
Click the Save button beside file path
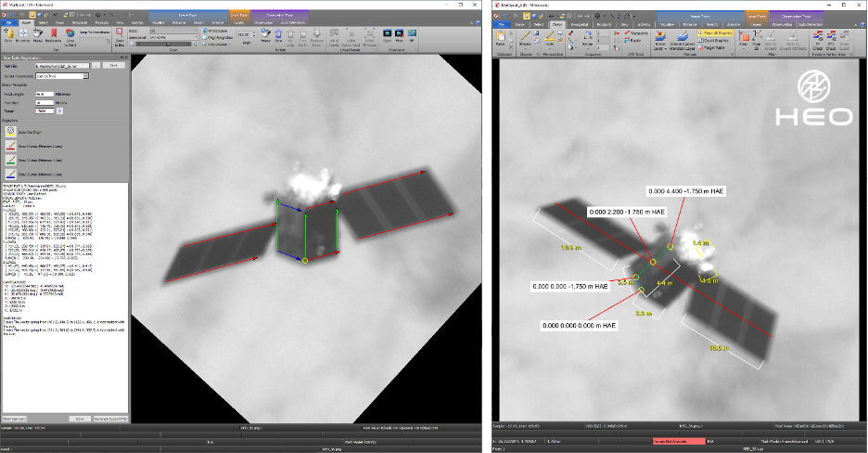tap(113, 65)
